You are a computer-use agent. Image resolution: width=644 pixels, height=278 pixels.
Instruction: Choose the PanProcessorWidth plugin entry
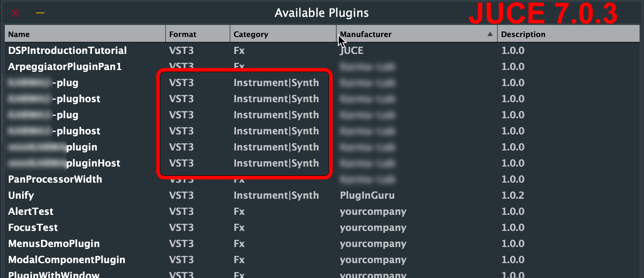55,179
